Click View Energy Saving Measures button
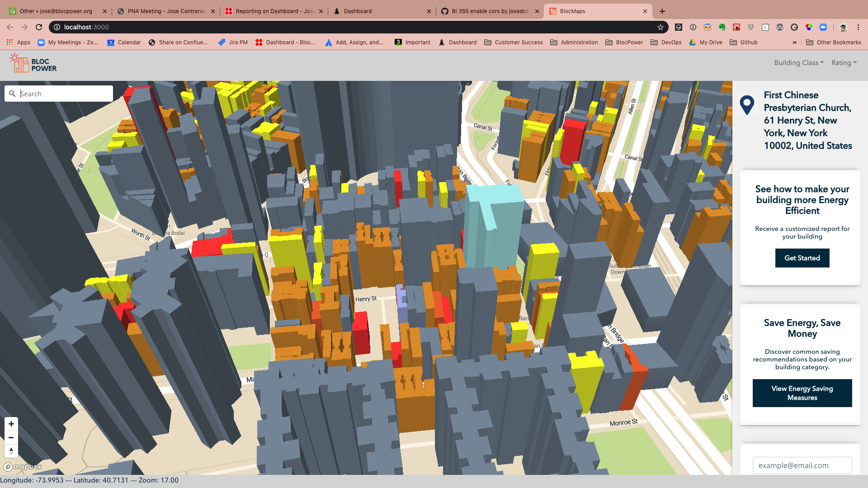This screenshot has width=868, height=488. tap(802, 393)
